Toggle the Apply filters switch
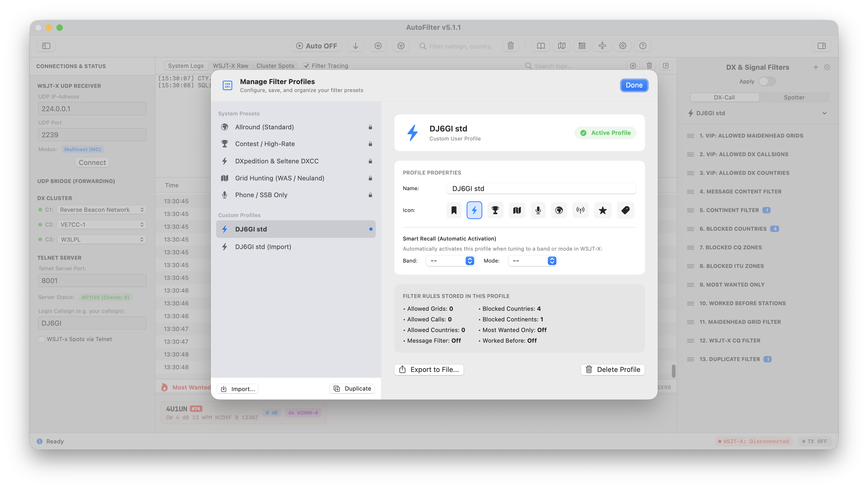This screenshot has width=868, height=489. tap(767, 82)
